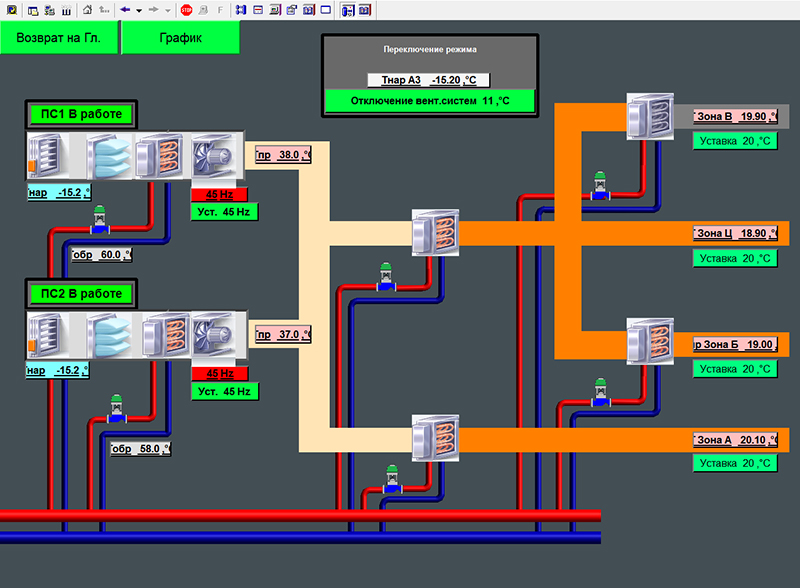
Task: Click the blue back arrow in toolbar
Action: (125, 10)
